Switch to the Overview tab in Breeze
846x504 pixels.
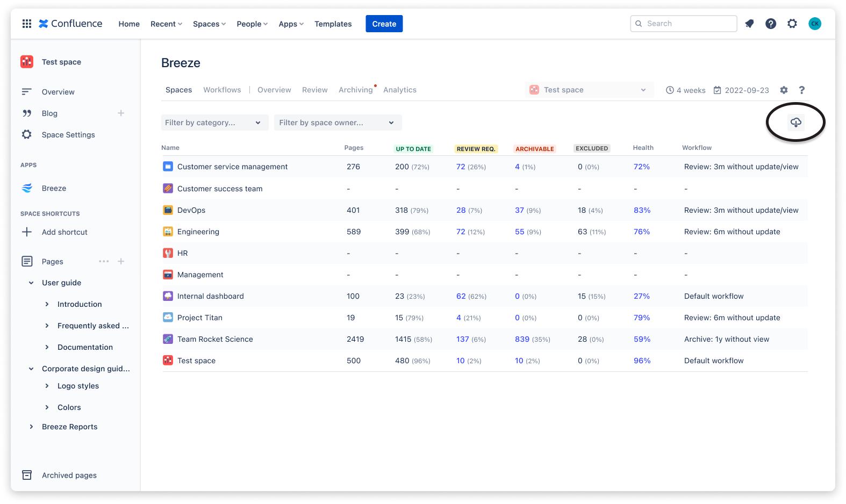tap(274, 90)
